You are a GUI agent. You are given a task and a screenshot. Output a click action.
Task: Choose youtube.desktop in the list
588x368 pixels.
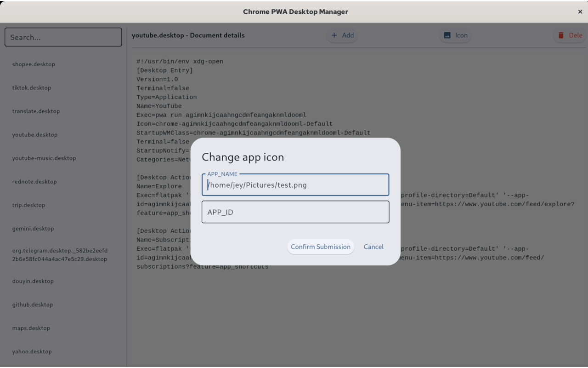click(35, 135)
